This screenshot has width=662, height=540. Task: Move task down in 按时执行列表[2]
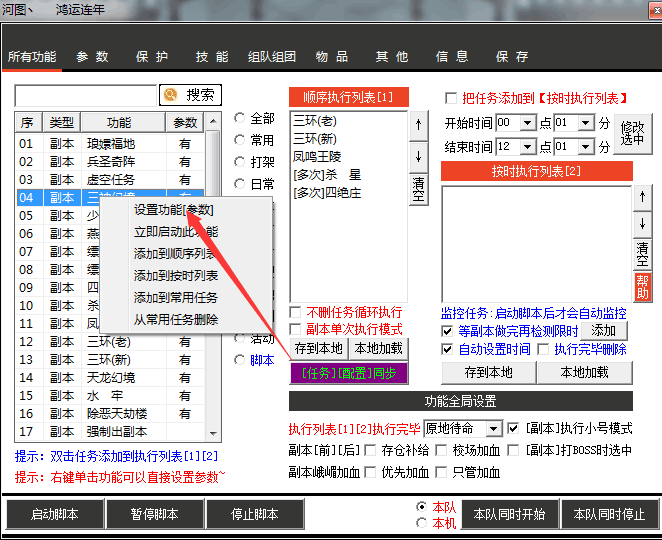[x=641, y=223]
